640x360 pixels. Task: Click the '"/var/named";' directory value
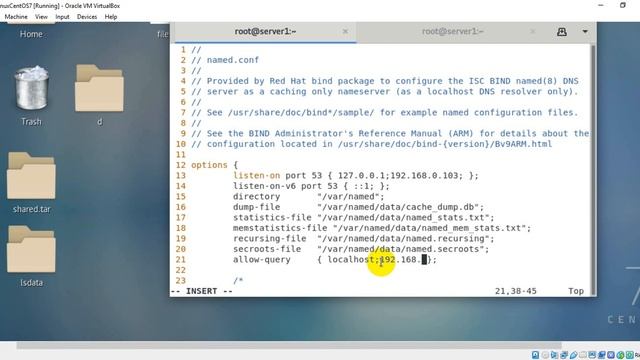click(351, 197)
